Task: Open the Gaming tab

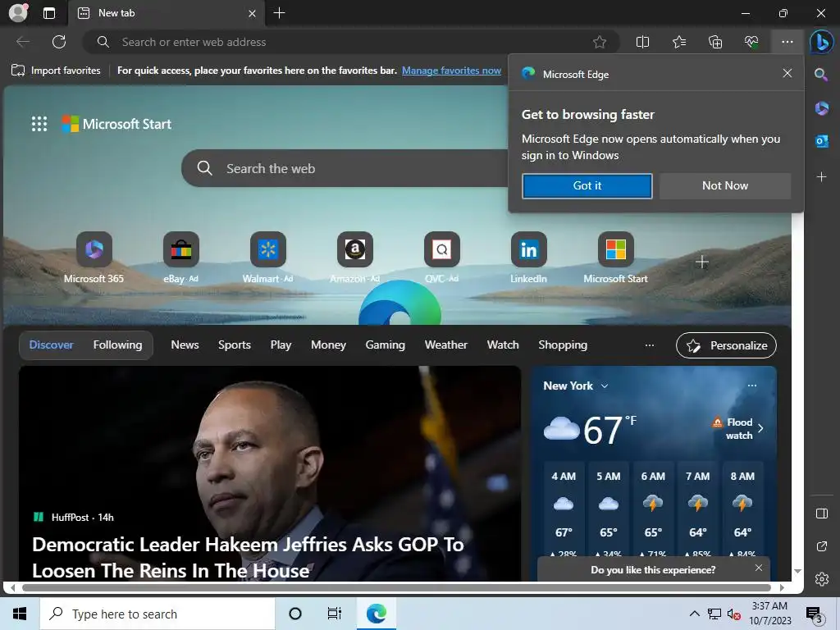Action: click(x=386, y=345)
